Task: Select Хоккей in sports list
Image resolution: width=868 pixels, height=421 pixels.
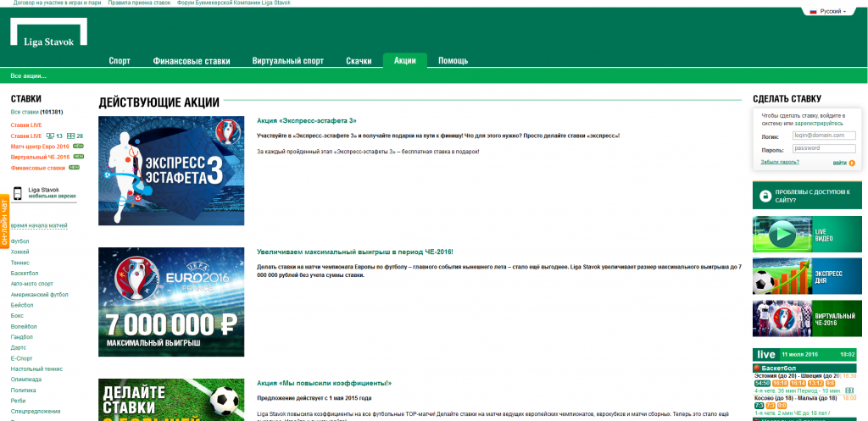Action: coord(20,252)
